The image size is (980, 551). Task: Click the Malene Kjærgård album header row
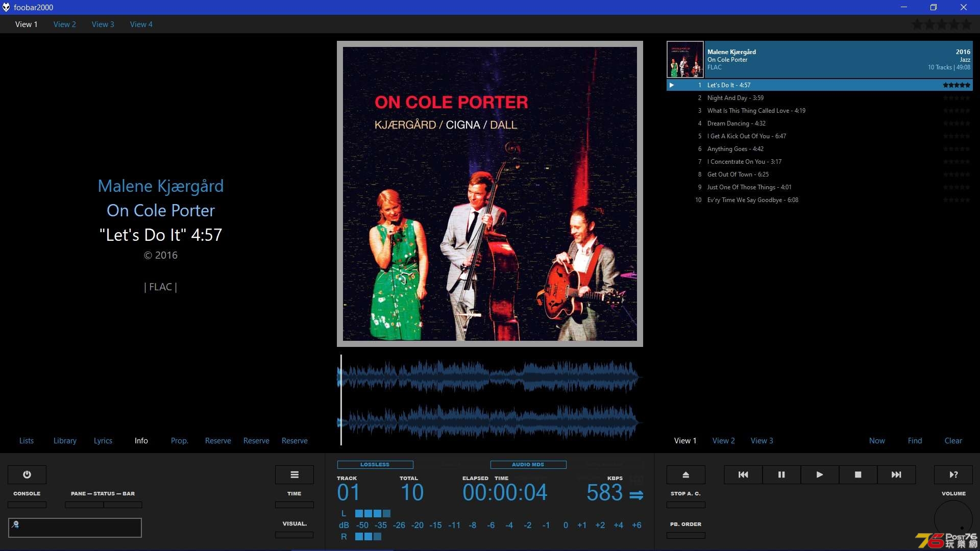(820, 59)
